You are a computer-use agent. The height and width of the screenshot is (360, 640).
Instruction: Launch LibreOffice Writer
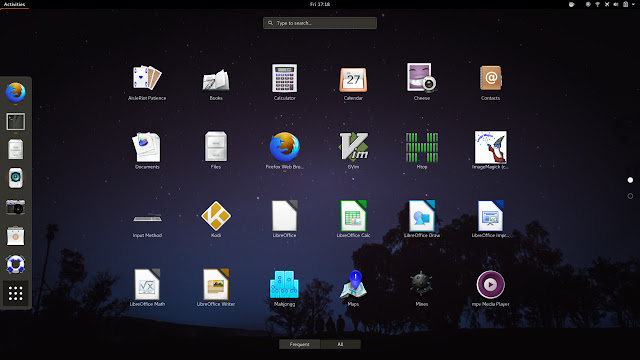pos(216,287)
